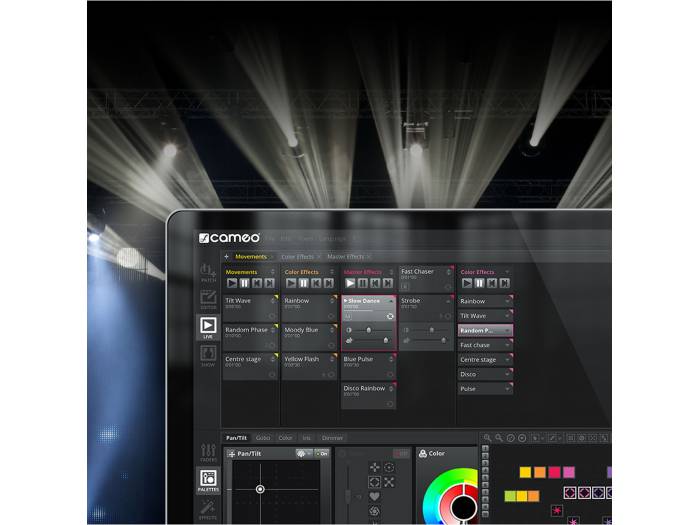Viewport: 700px width, 525px height.
Task: Pause the first Color Effects column
Action: (303, 283)
